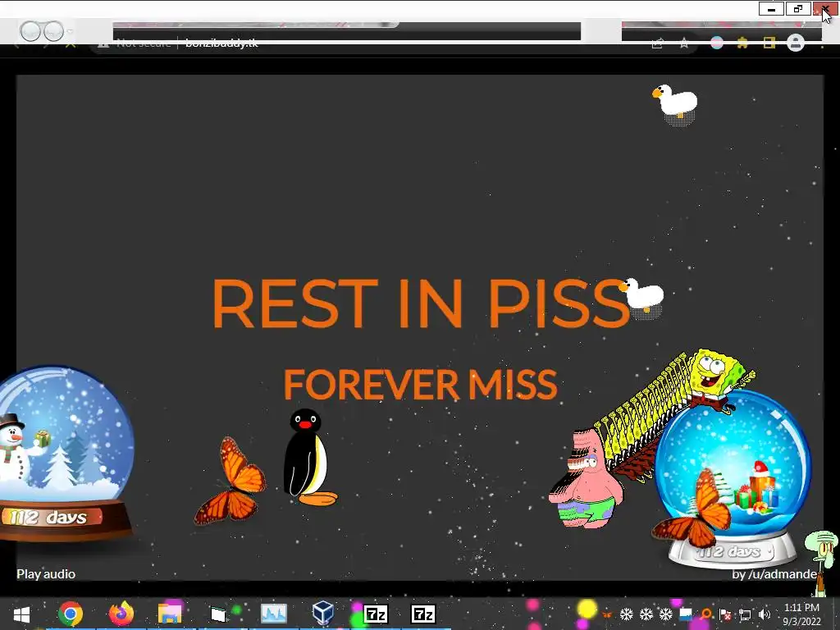Open the performance graph app on taskbar
840x630 pixels.
point(274,614)
